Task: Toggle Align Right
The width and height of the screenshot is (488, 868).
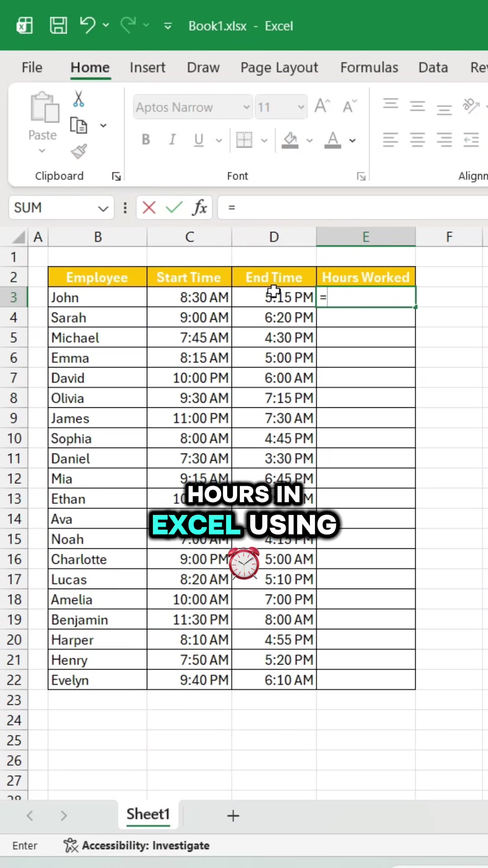Action: [444, 140]
